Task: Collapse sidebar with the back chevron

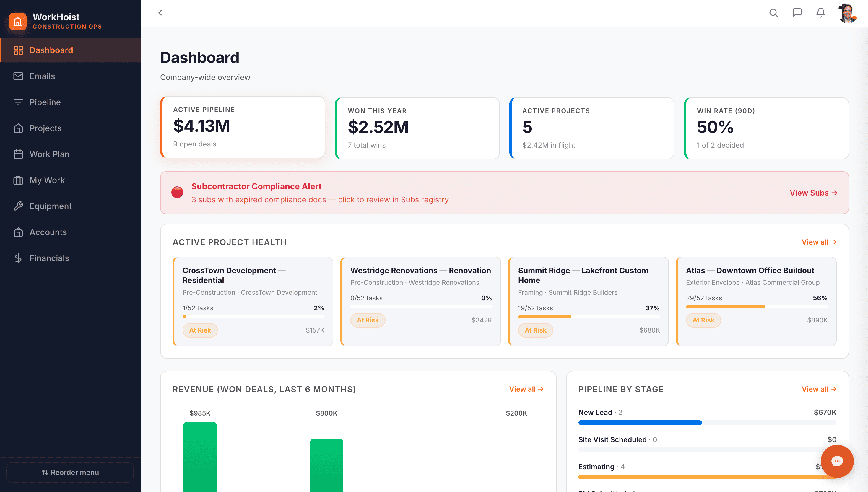Action: coord(160,13)
